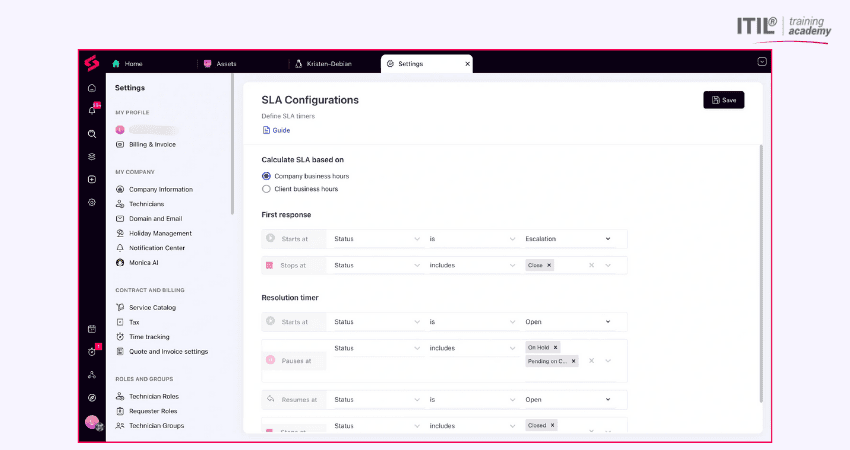Viewport: 850px width, 450px height.
Task: Click the gear settings icon in left rail
Action: [92, 202]
